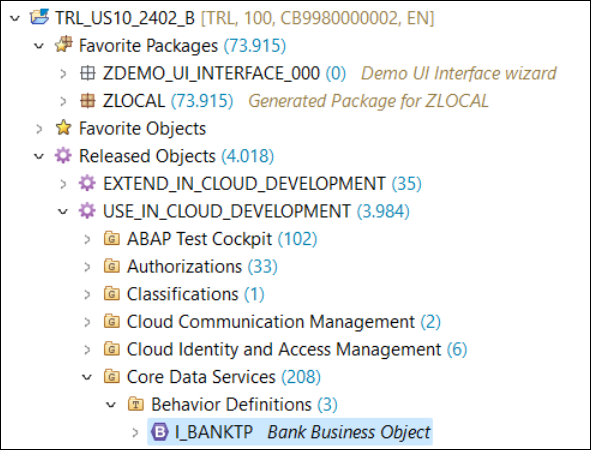Image resolution: width=591 pixels, height=450 pixels.
Task: Click the EXTEND_IN_CLOUD_DEVELOPMENT gear icon
Action: [x=87, y=183]
